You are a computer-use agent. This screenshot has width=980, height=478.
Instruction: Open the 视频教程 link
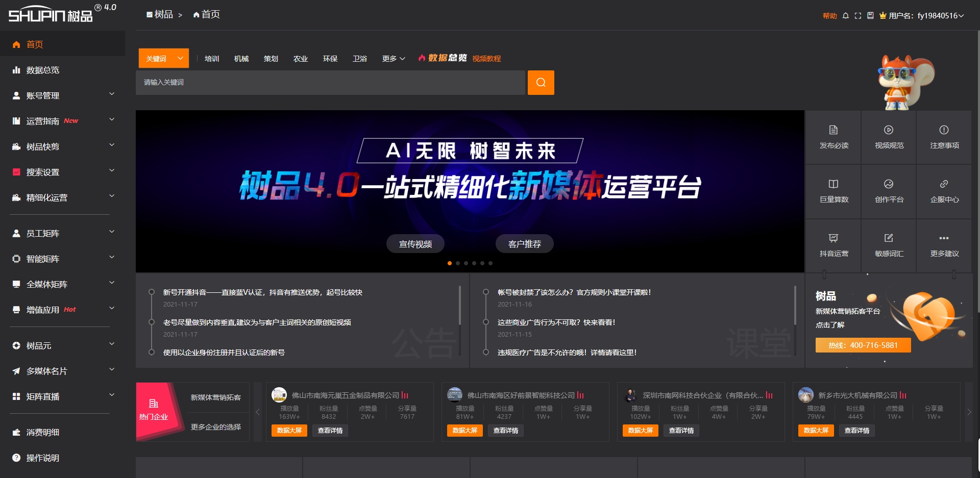click(486, 59)
